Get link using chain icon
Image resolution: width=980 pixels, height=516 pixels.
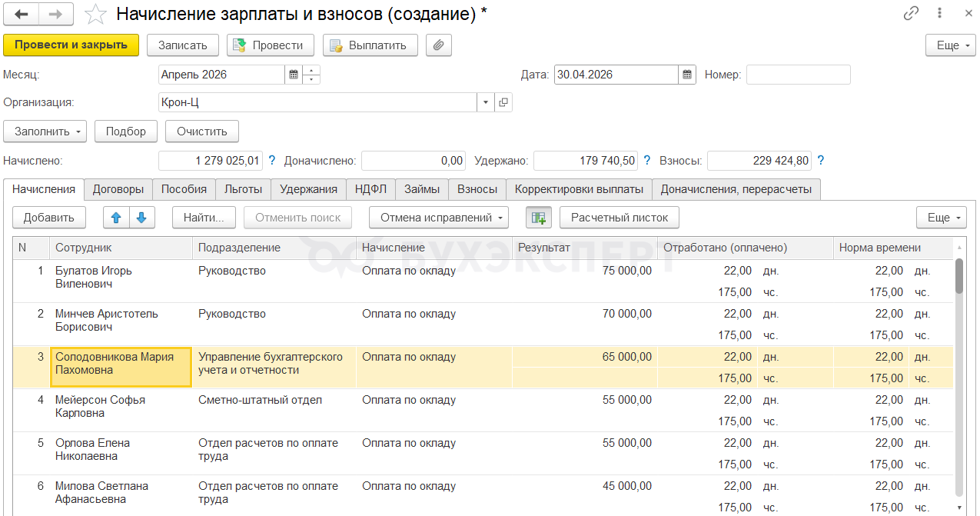[911, 14]
